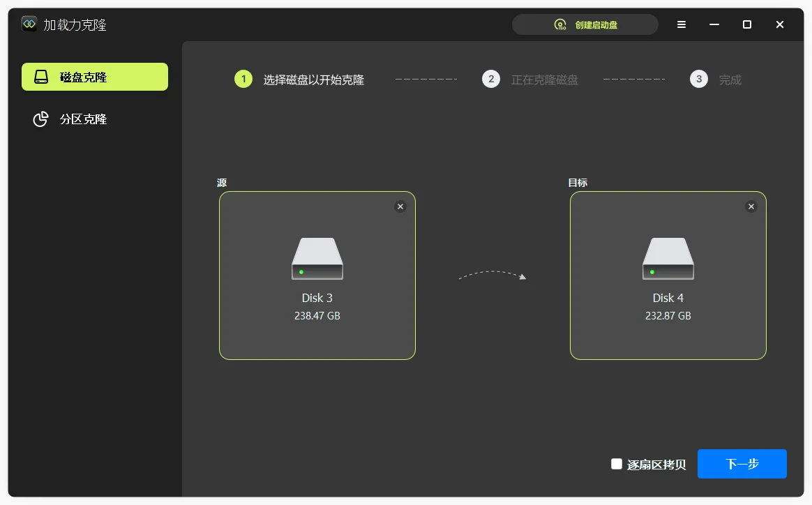Open the hamburger menu in title bar
The height and width of the screenshot is (505, 812).
(682, 24)
